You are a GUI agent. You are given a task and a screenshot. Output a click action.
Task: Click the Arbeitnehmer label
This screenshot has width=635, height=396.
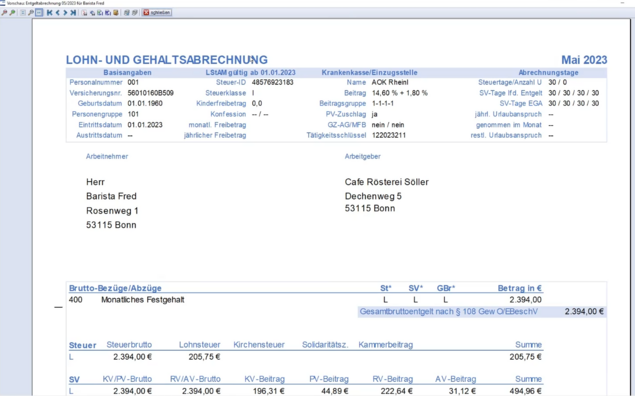[107, 156]
